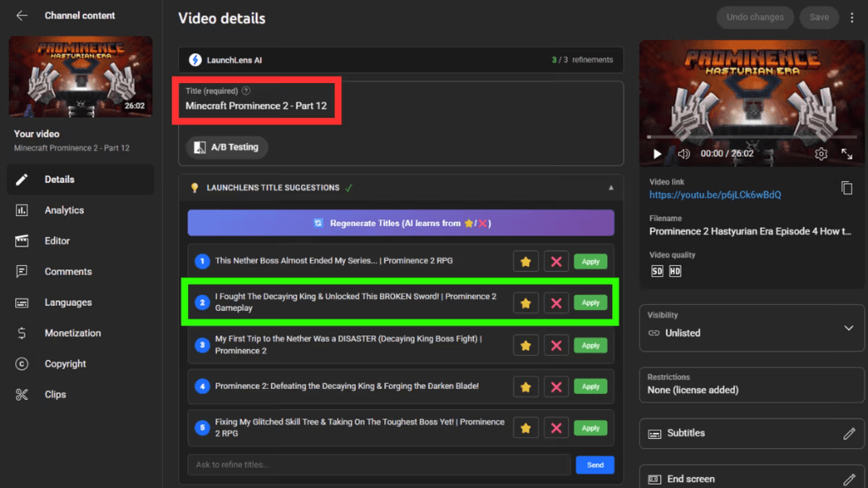Click the back arrow beside Channel content
The image size is (868, 488).
[22, 15]
